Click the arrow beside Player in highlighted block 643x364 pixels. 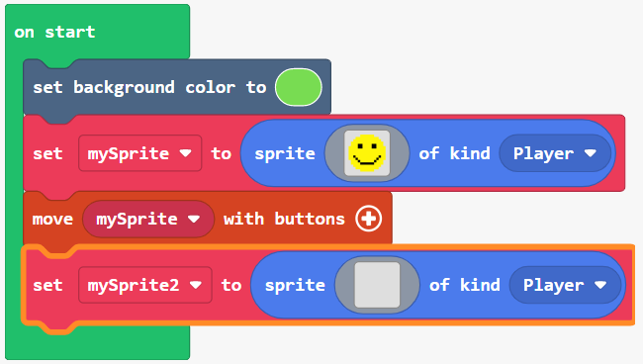[600, 285]
